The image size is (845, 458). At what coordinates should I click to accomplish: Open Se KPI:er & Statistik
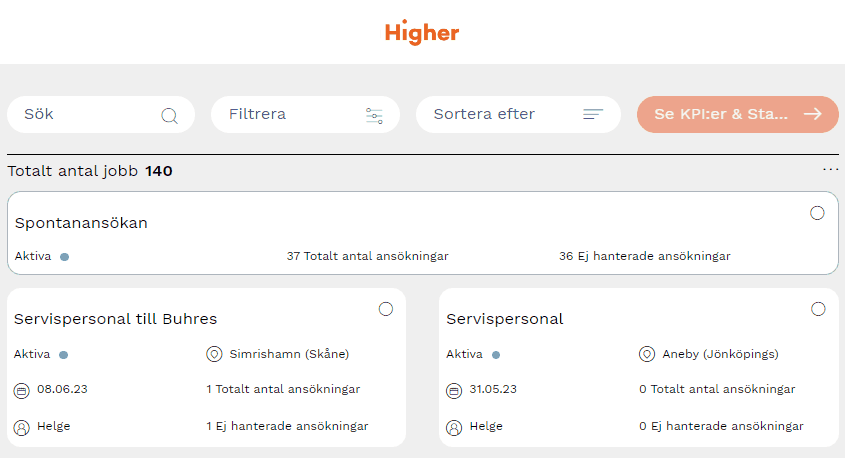(x=722, y=114)
